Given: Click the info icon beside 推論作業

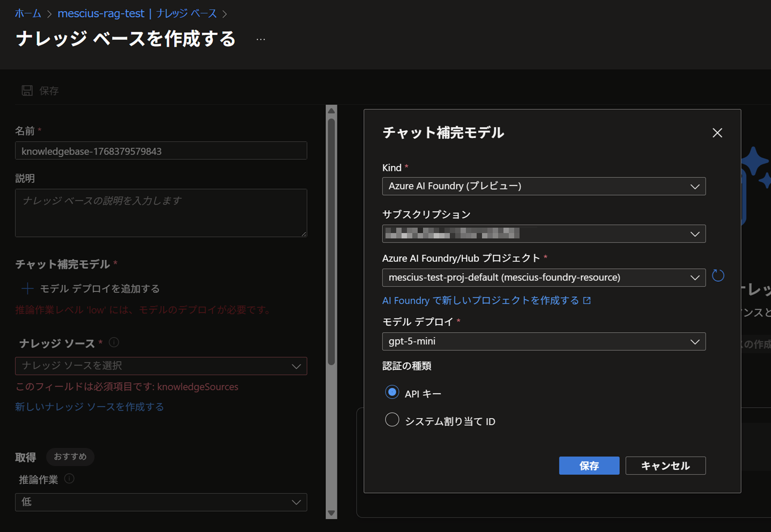Looking at the screenshot, I should pos(69,479).
